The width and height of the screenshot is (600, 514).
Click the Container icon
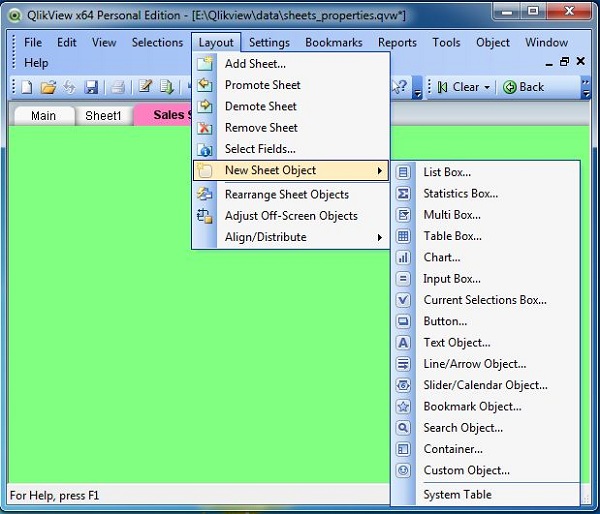coord(403,449)
